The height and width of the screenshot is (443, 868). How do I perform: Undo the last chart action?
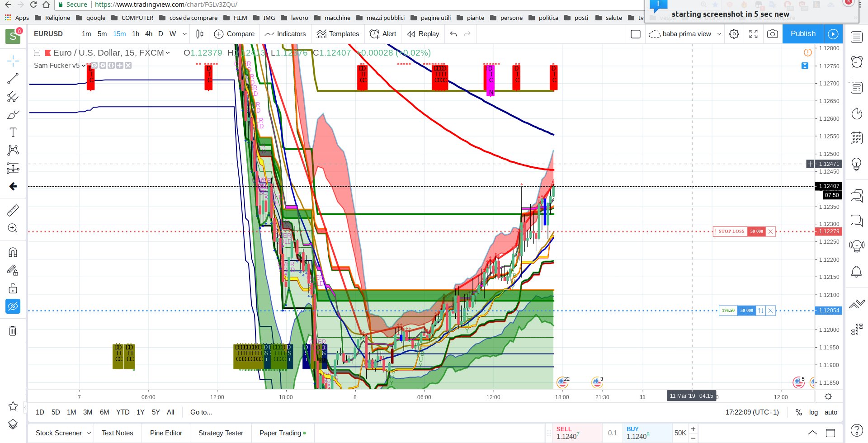[453, 34]
